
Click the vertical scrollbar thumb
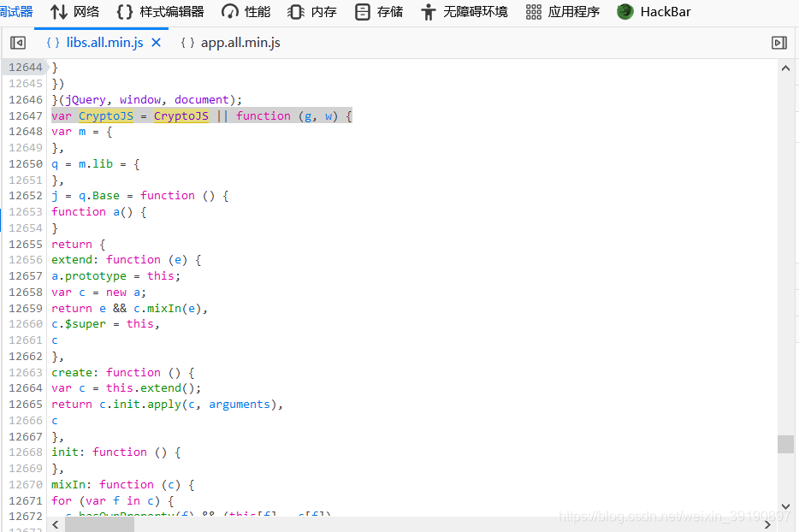coord(785,444)
